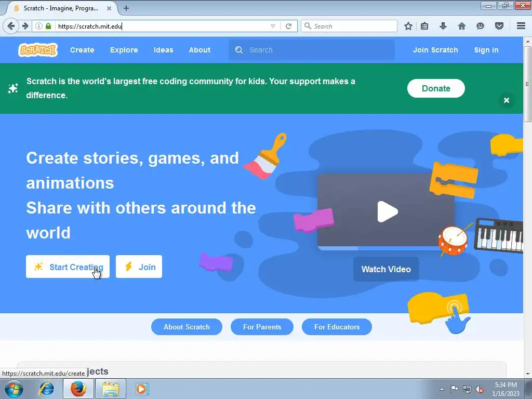Open the URL history dropdown arrow
Image resolution: width=532 pixels, height=399 pixels.
(273, 26)
